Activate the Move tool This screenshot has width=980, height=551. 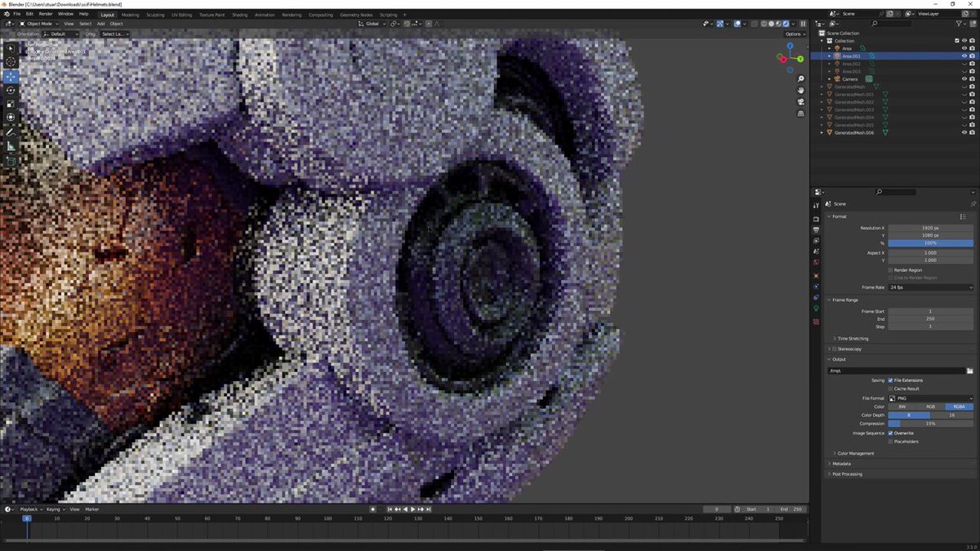[x=11, y=76]
